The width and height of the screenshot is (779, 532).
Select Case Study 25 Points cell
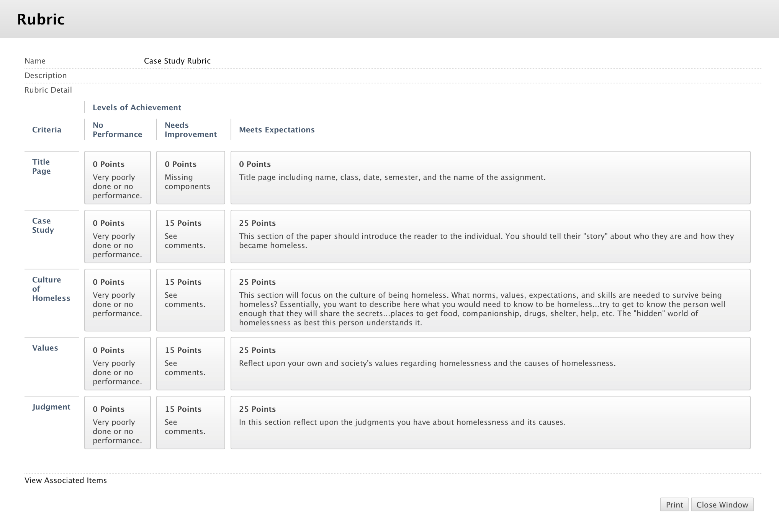click(490, 237)
